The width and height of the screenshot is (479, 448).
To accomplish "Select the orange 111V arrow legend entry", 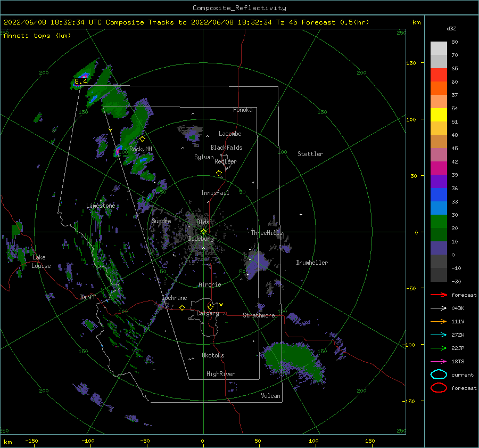I will click(439, 321).
